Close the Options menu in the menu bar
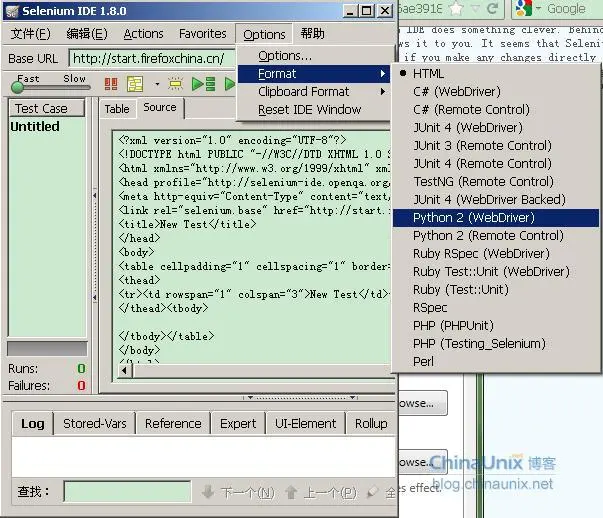603x518 pixels. [264, 35]
